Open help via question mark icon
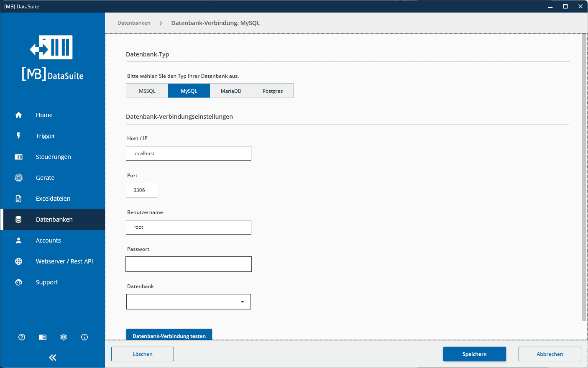This screenshot has height=368, width=588. click(22, 337)
